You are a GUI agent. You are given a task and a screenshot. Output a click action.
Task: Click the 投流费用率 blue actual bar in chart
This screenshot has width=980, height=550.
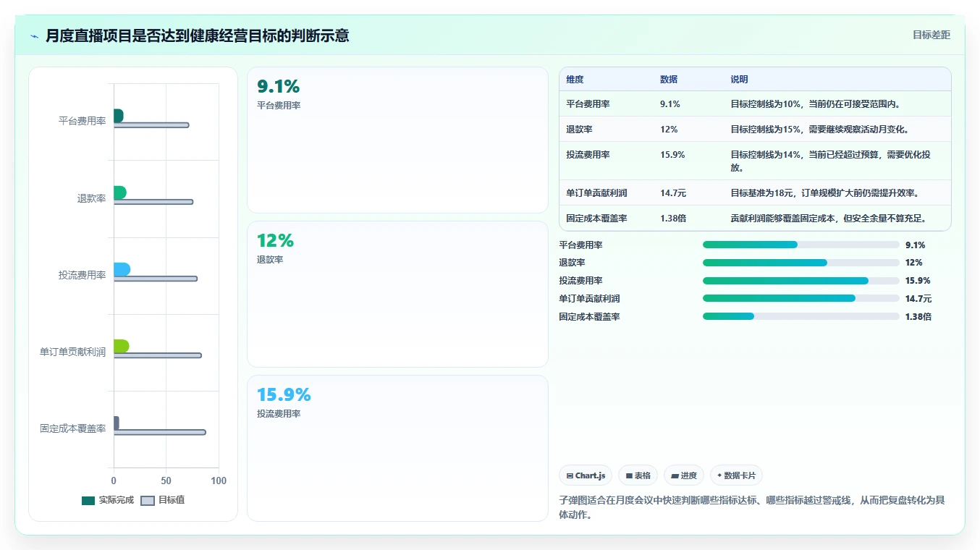(122, 269)
